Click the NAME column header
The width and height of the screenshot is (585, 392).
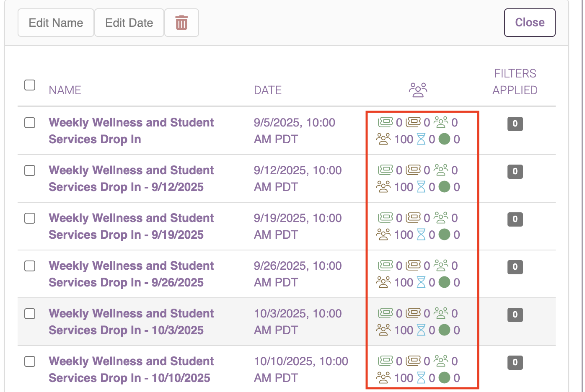pos(65,90)
